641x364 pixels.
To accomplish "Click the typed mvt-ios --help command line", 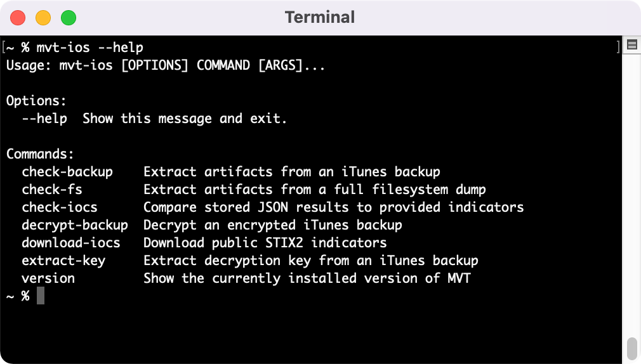I will click(90, 48).
